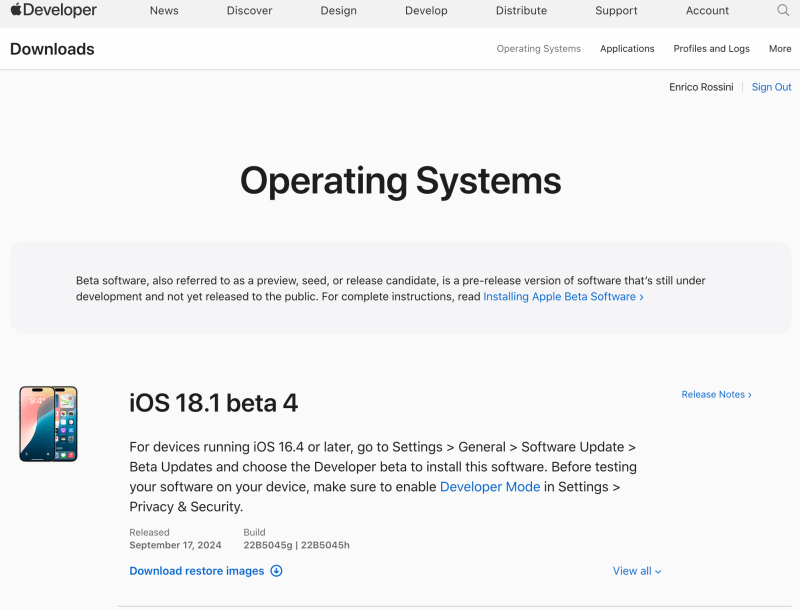Open Installing Apple Beta Software link
The height and width of the screenshot is (609, 800).
click(563, 296)
